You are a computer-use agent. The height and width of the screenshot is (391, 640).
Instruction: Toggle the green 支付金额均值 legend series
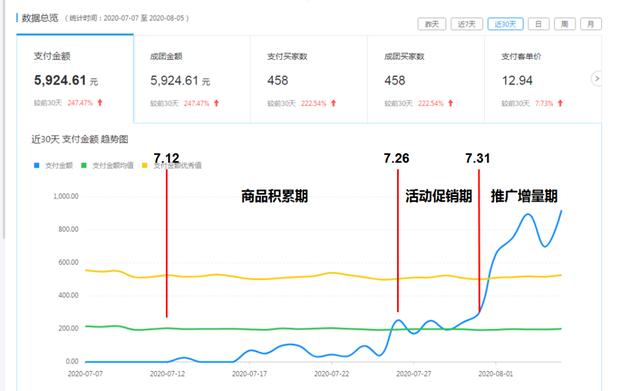(107, 165)
